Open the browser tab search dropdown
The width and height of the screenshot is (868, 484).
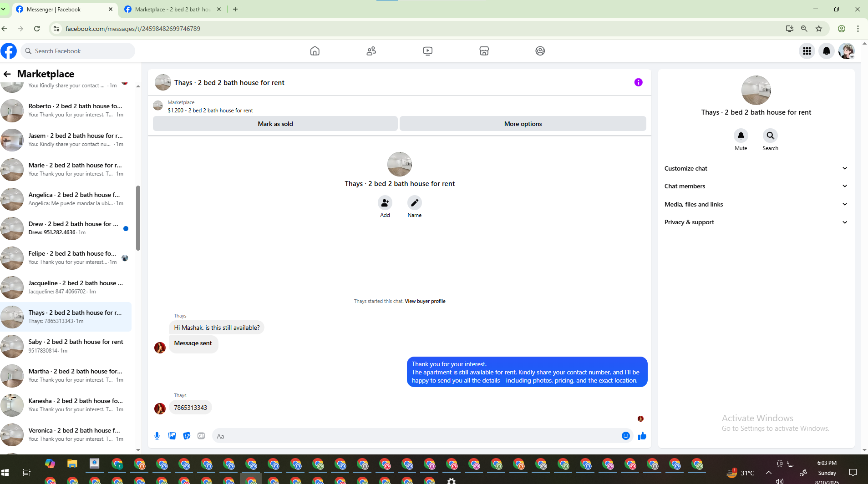(3, 9)
